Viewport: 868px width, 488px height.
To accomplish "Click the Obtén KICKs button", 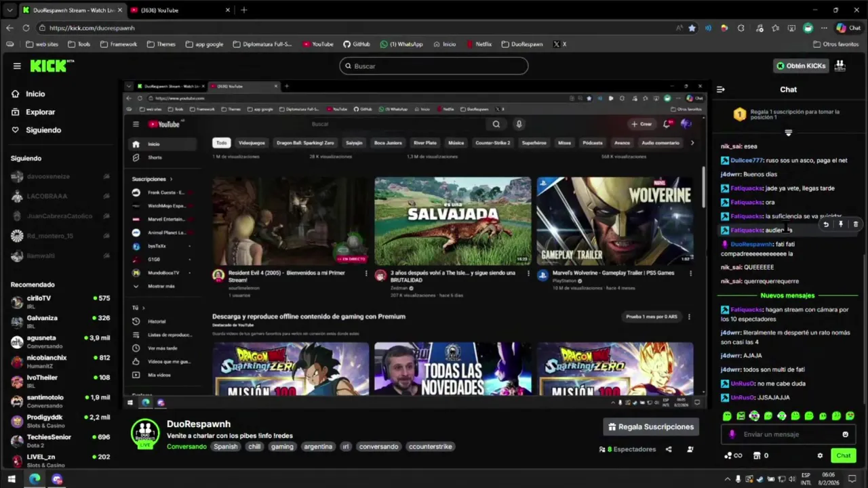I will [x=801, y=66].
